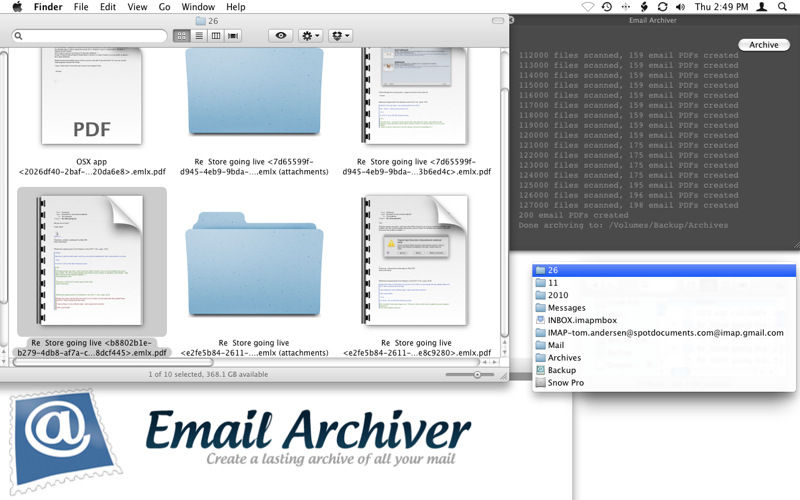Click the Archive button
The height and width of the screenshot is (500, 800).
[764, 45]
